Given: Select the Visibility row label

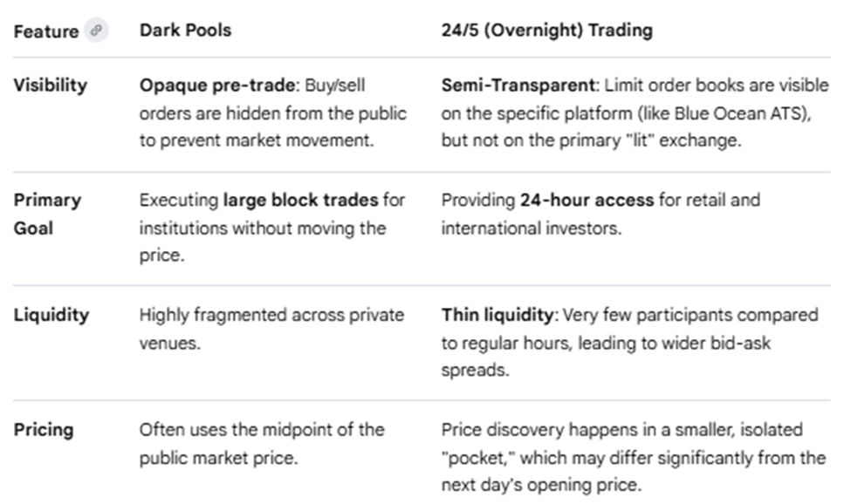Looking at the screenshot, I should point(51,85).
